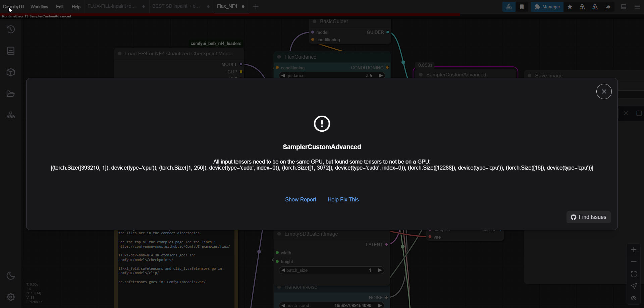Image resolution: width=644 pixels, height=308 pixels.
Task: Open the Edit menu dropdown
Action: [60, 7]
